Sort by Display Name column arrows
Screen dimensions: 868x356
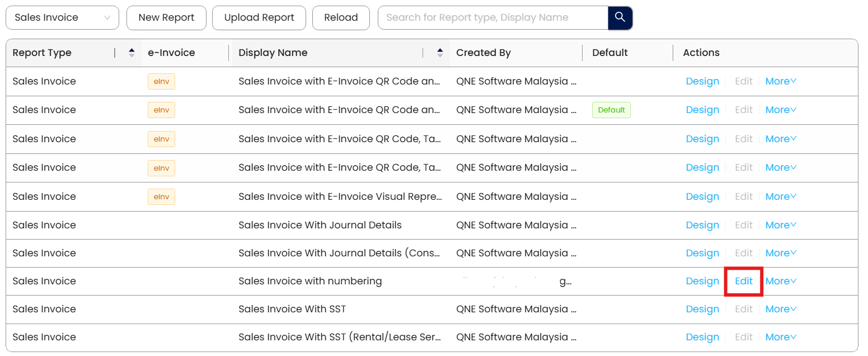[440, 53]
